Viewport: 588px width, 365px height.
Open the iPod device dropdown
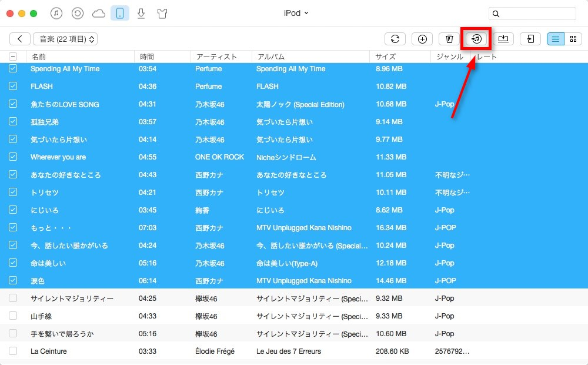click(x=296, y=13)
